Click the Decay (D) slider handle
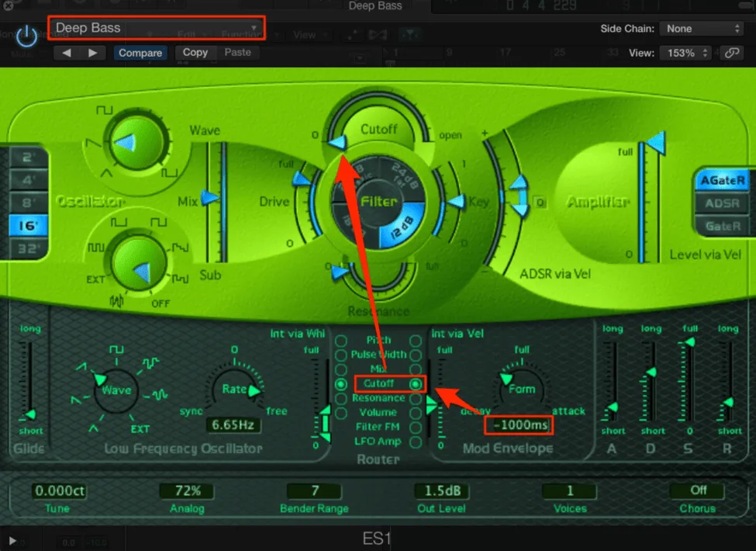 [x=651, y=373]
